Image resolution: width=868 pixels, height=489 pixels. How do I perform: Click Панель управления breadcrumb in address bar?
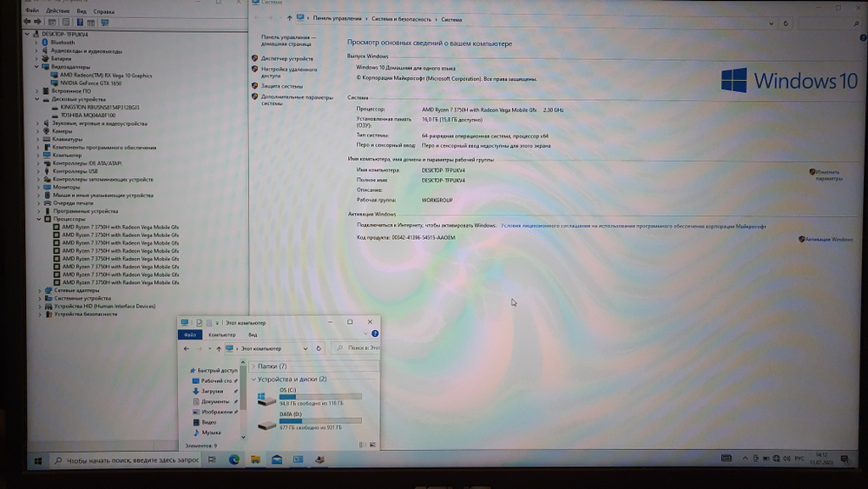(337, 18)
